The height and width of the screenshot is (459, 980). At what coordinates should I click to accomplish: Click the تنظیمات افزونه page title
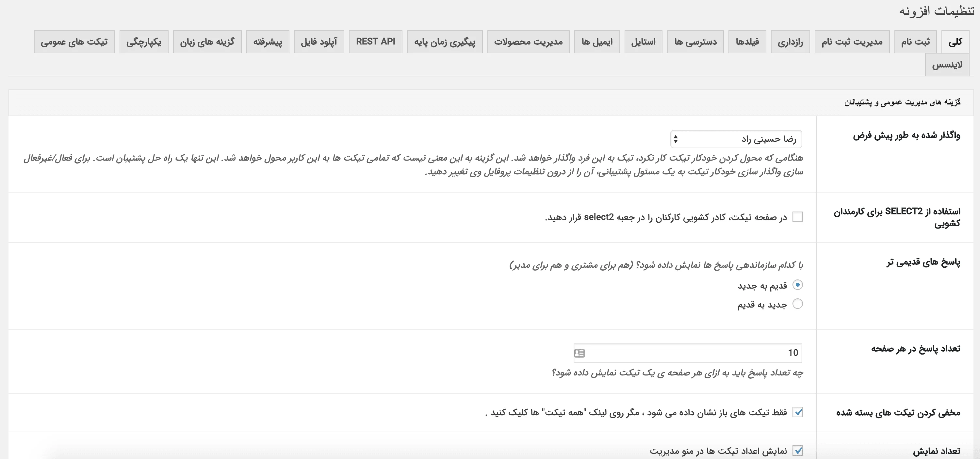point(937,11)
